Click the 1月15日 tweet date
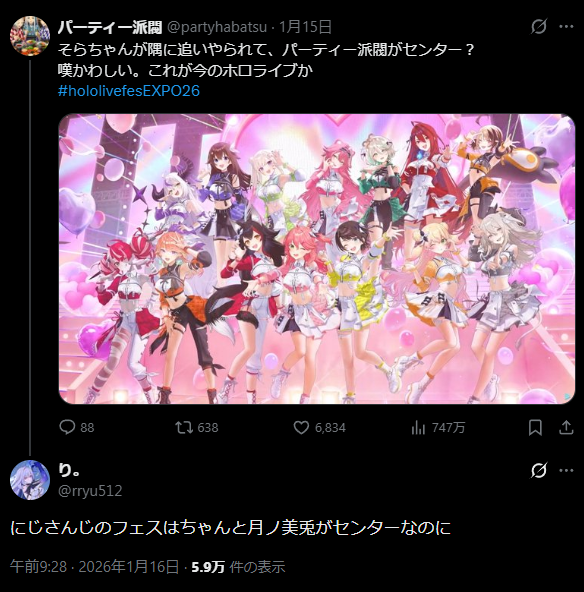 305,27
